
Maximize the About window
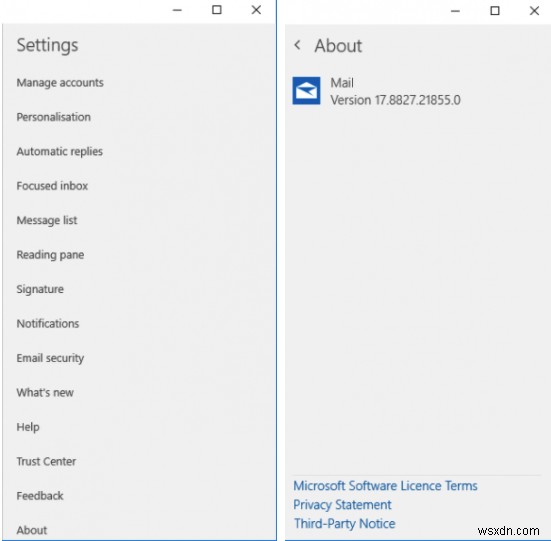click(495, 11)
